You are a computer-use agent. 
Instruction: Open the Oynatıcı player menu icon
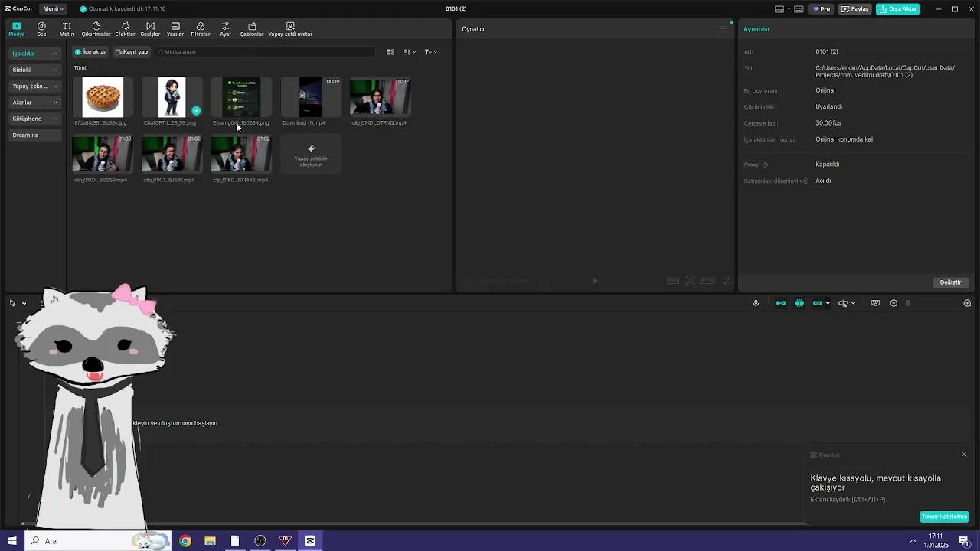pyautogui.click(x=722, y=29)
